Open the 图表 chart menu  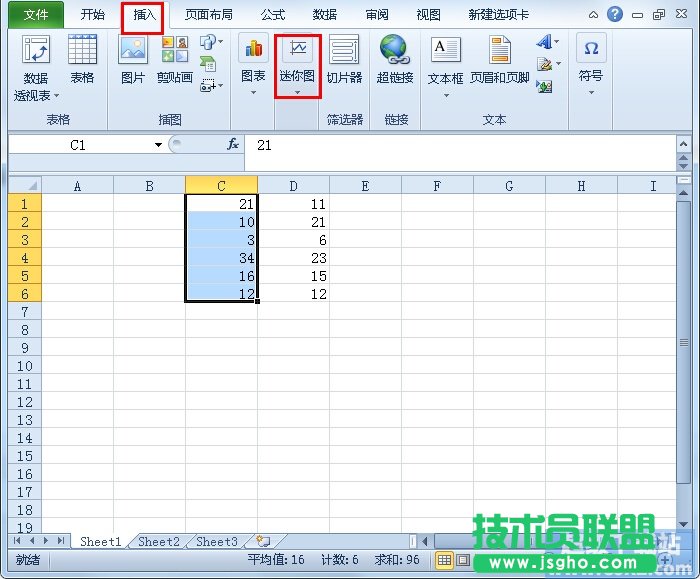click(253, 65)
